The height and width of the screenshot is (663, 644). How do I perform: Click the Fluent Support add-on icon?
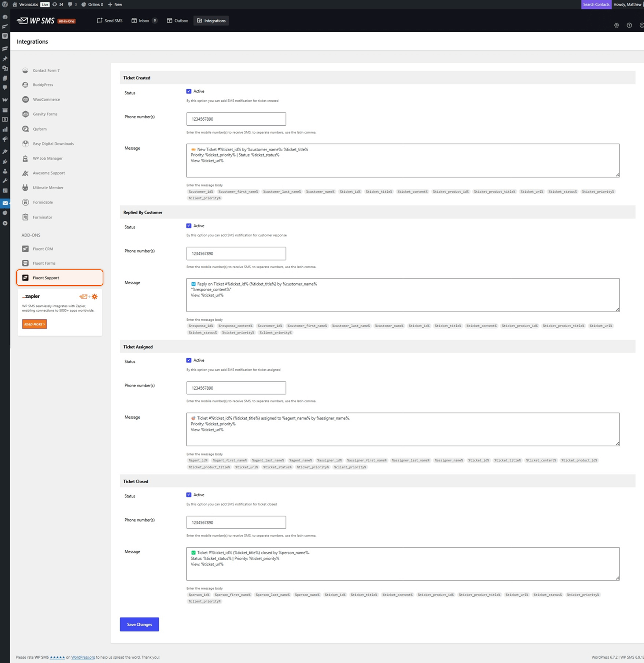[x=25, y=278]
